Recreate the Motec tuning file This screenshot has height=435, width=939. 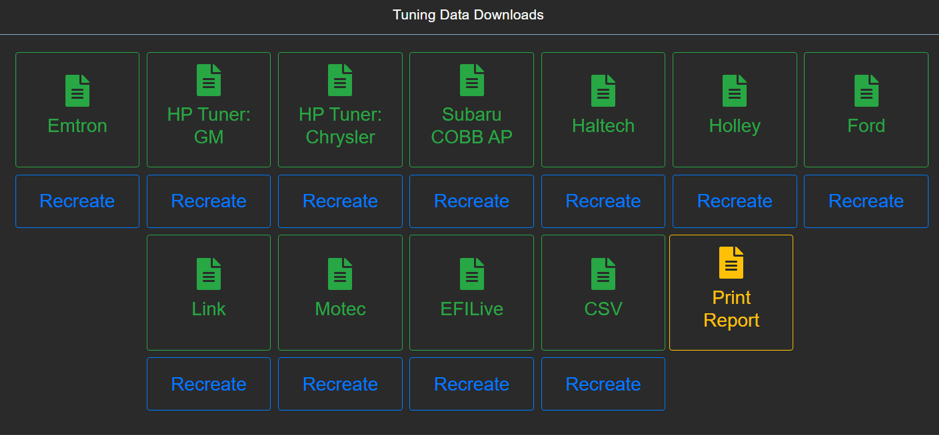click(x=340, y=384)
